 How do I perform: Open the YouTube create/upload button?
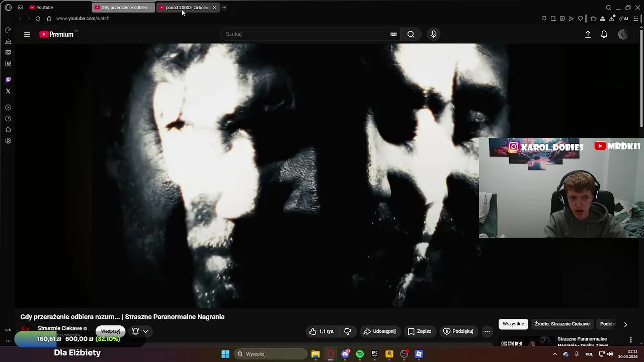(588, 34)
